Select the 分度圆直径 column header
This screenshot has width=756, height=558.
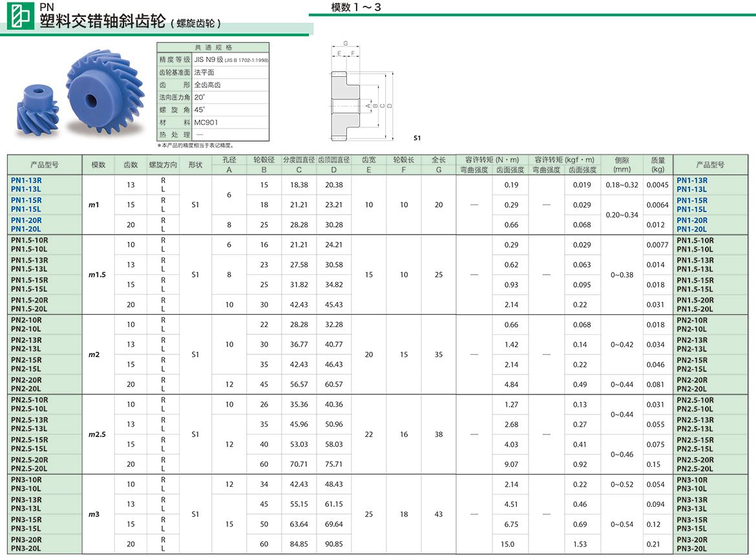299,160
